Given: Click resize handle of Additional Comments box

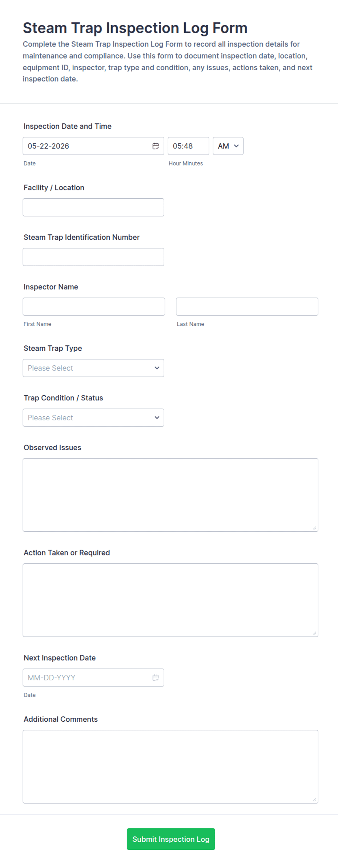Looking at the screenshot, I should tap(314, 799).
